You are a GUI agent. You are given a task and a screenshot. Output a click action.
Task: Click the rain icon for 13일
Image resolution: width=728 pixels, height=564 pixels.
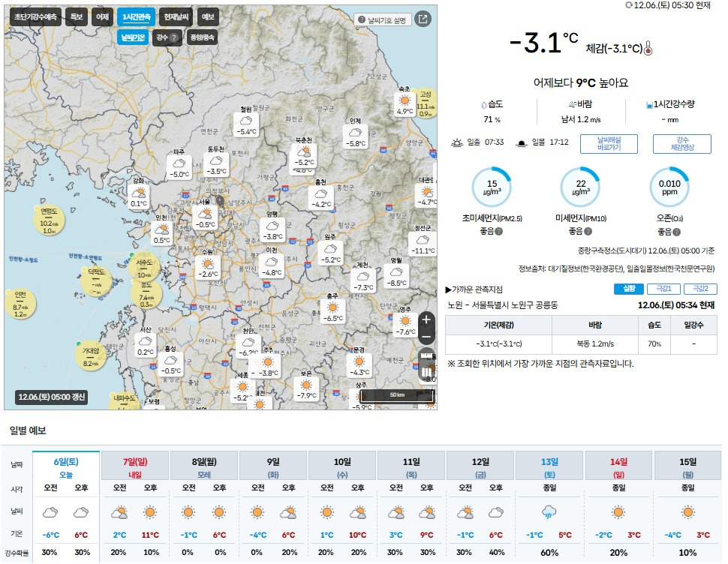(x=549, y=512)
